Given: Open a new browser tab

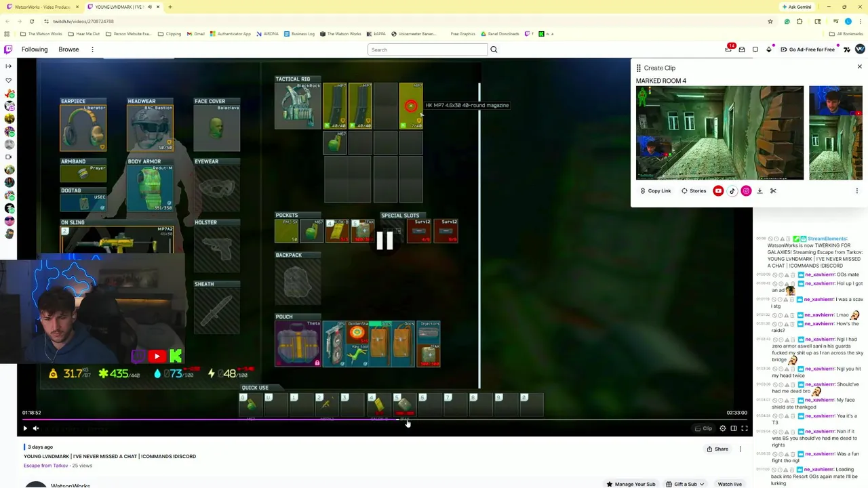Looking at the screenshot, I should [170, 7].
